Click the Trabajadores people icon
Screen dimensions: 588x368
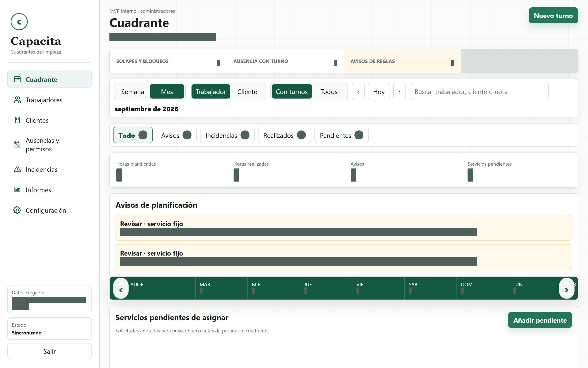pyautogui.click(x=17, y=100)
